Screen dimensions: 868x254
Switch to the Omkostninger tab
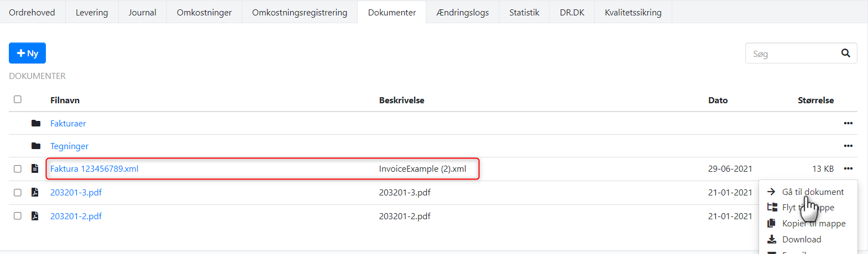(204, 12)
